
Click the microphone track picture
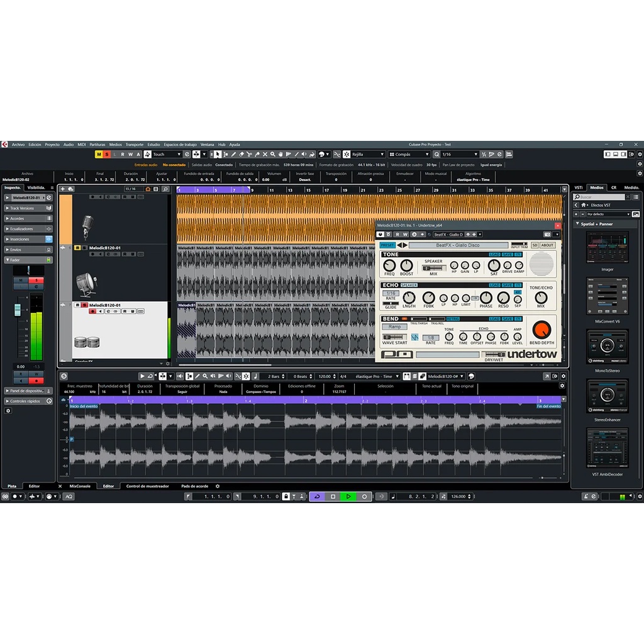pyautogui.click(x=87, y=226)
